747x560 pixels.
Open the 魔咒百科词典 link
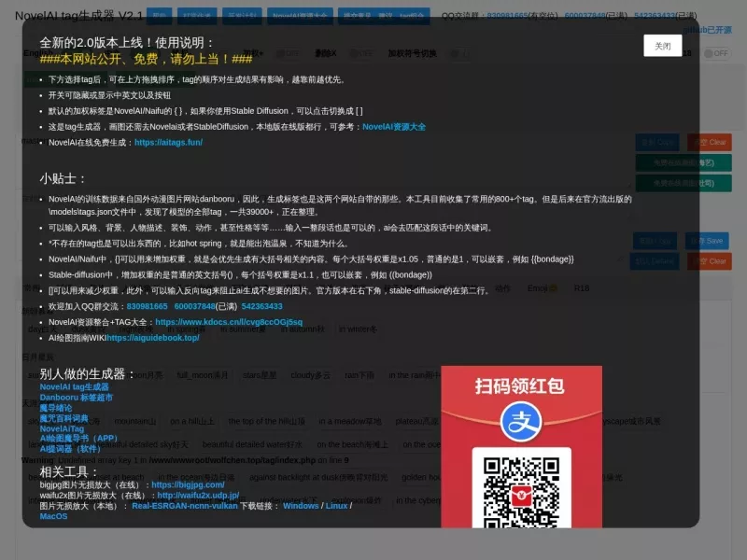[63, 418]
